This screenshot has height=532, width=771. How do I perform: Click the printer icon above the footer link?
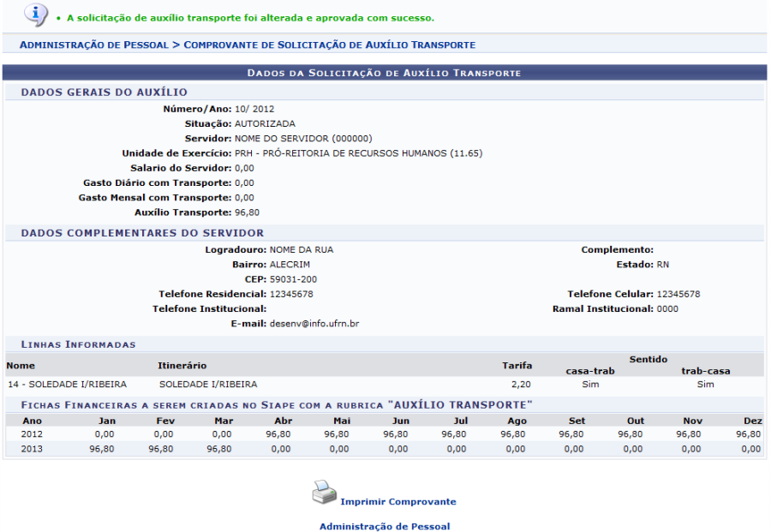pyautogui.click(x=323, y=492)
